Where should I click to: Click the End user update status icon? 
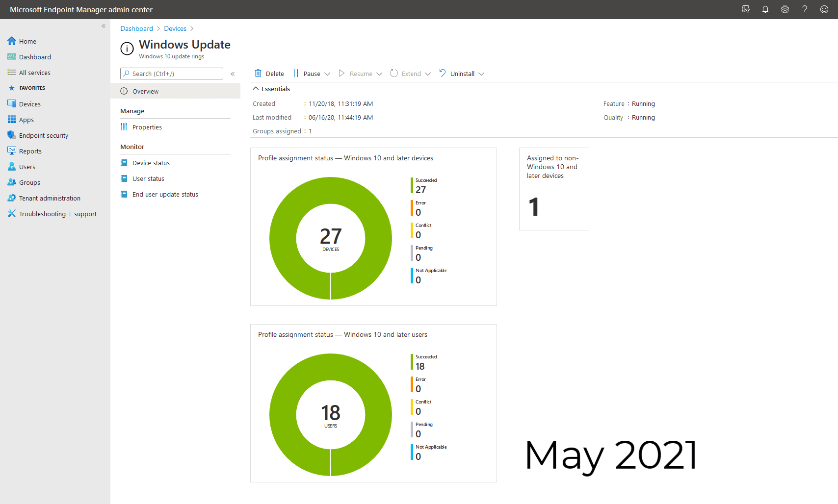click(124, 194)
